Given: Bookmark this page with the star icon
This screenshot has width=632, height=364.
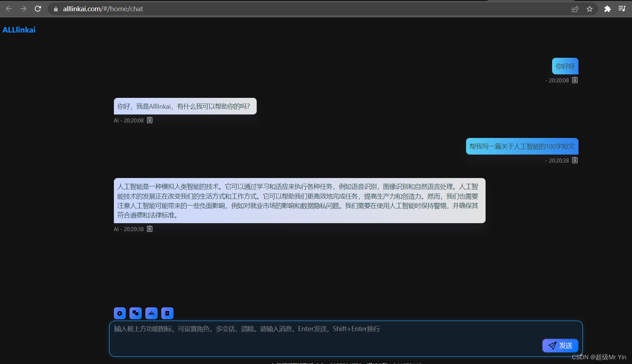Looking at the screenshot, I should pyautogui.click(x=590, y=9).
